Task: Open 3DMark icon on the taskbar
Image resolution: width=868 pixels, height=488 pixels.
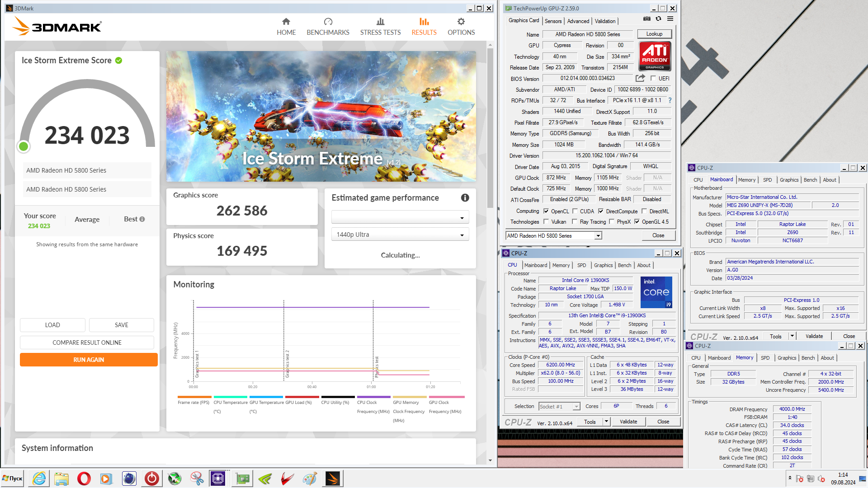Action: point(333,479)
